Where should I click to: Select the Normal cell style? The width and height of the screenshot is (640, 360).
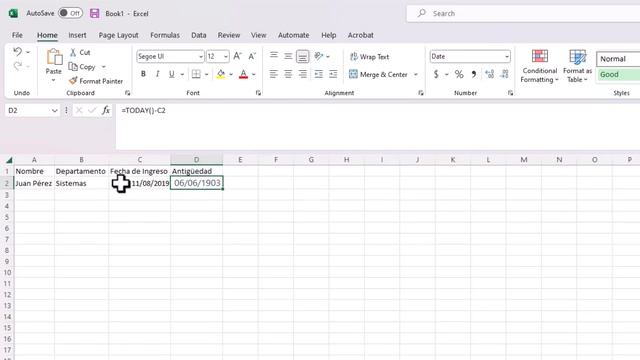618,59
